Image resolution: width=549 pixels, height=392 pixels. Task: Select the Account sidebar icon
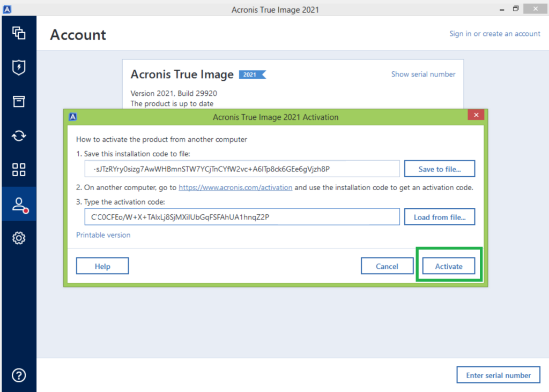pyautogui.click(x=19, y=204)
